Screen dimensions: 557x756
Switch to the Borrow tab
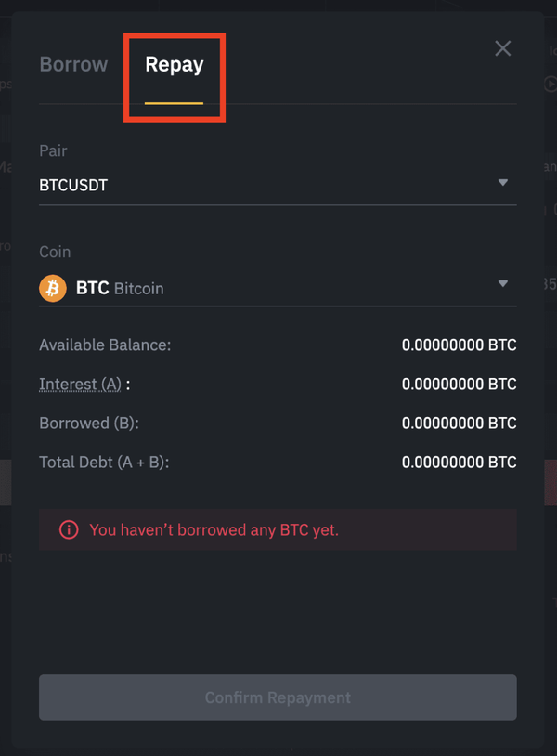[x=73, y=65]
